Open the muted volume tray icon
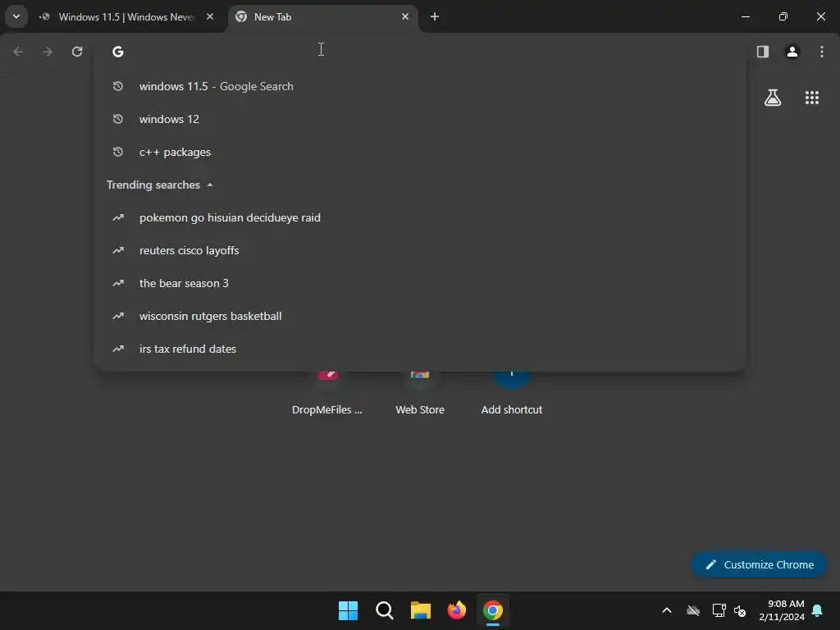Image resolution: width=840 pixels, height=630 pixels. (x=740, y=610)
